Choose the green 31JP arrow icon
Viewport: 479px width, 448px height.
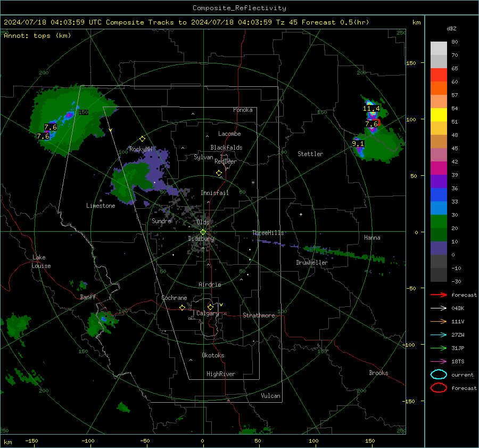[x=439, y=348]
